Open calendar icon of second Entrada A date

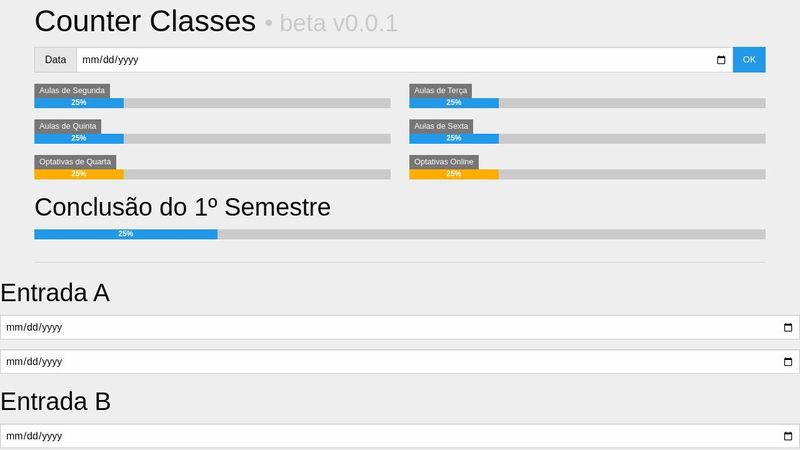coord(787,362)
